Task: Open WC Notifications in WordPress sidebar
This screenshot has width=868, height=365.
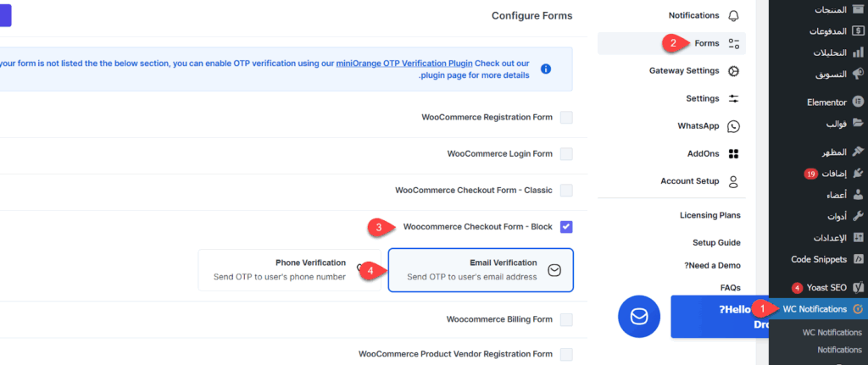Action: [814, 309]
